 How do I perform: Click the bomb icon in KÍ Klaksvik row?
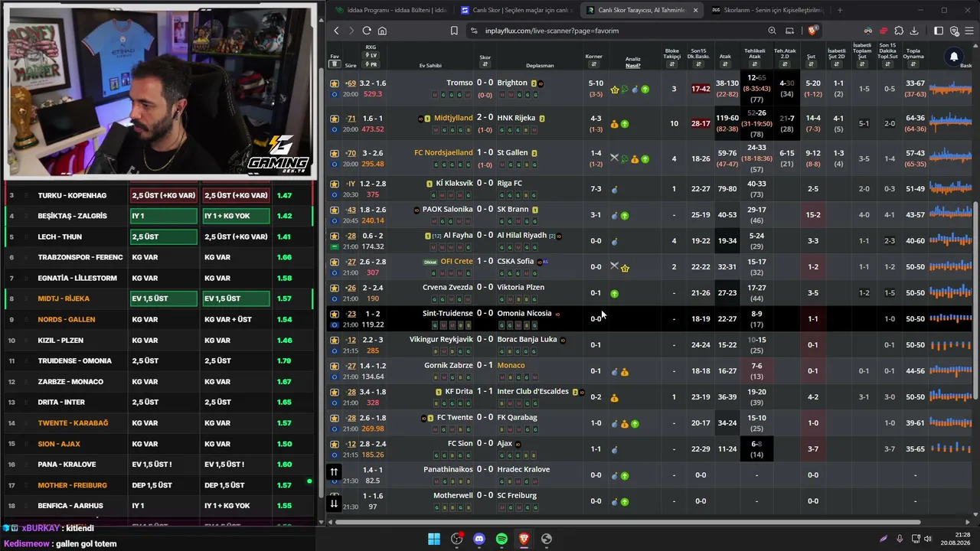tap(614, 189)
